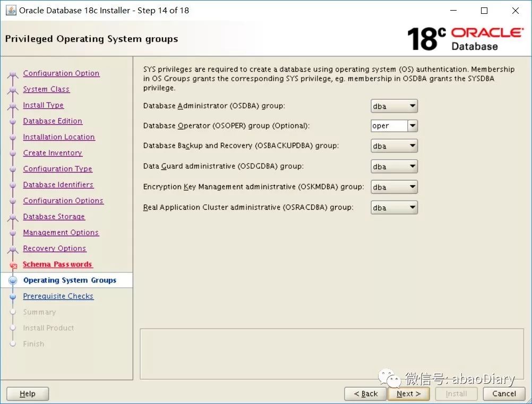This screenshot has width=532, height=404.
Task: Go to the Configuration Options step
Action: [63, 201]
